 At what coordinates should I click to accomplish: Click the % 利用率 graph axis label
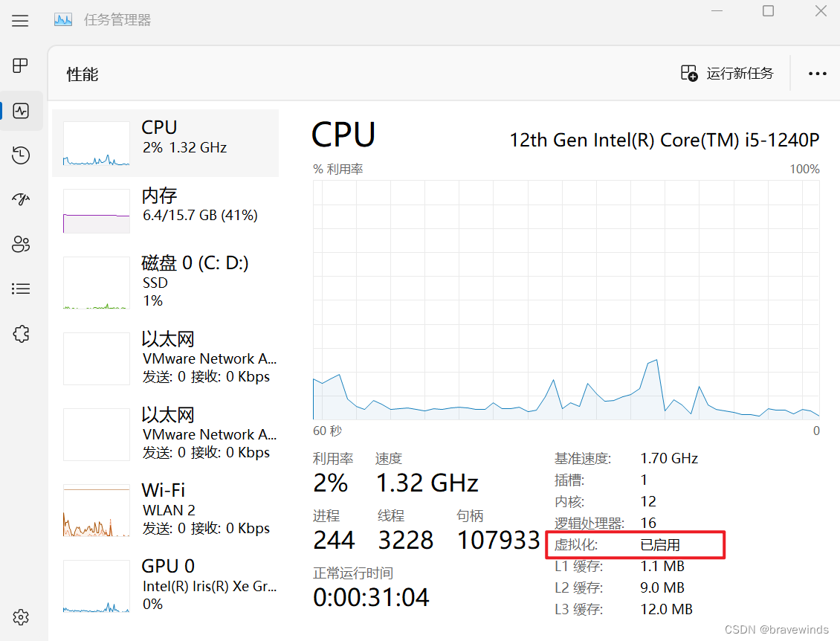(x=338, y=170)
